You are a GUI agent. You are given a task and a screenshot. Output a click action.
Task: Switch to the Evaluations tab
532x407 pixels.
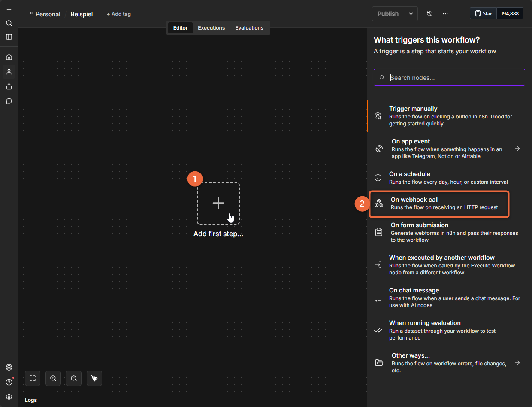249,28
